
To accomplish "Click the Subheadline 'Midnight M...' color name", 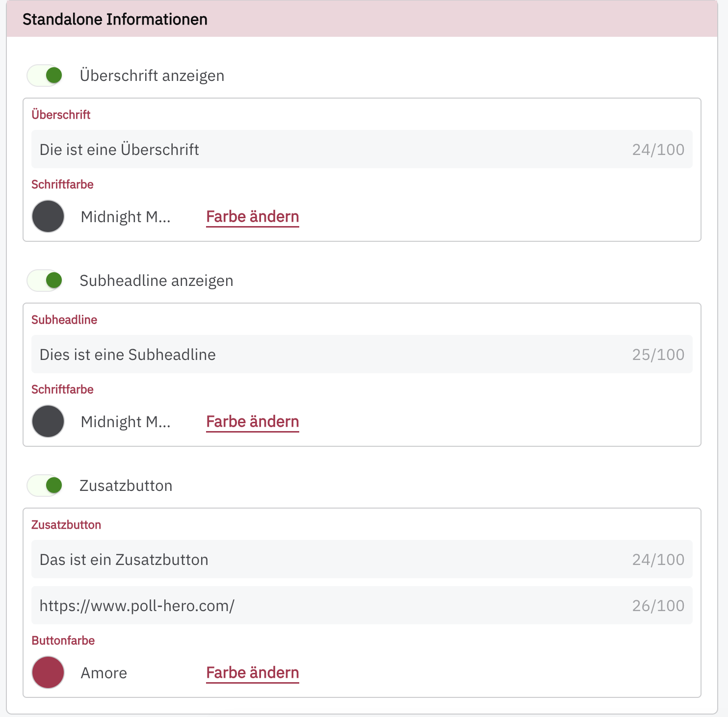I will (126, 421).
